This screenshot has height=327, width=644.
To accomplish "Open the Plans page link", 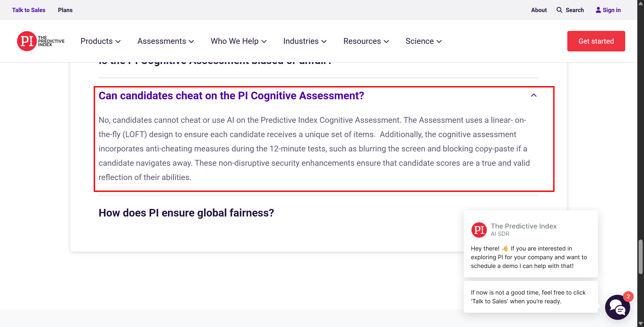I will 65,10.
